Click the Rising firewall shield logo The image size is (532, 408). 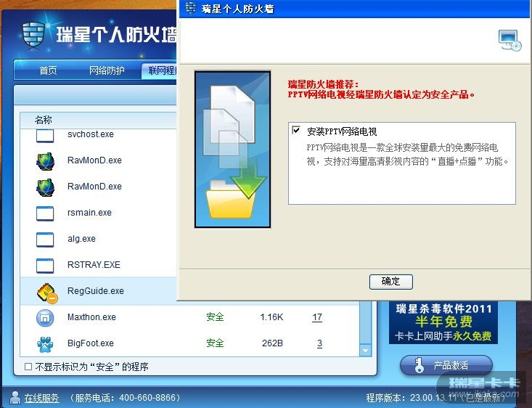click(x=33, y=35)
